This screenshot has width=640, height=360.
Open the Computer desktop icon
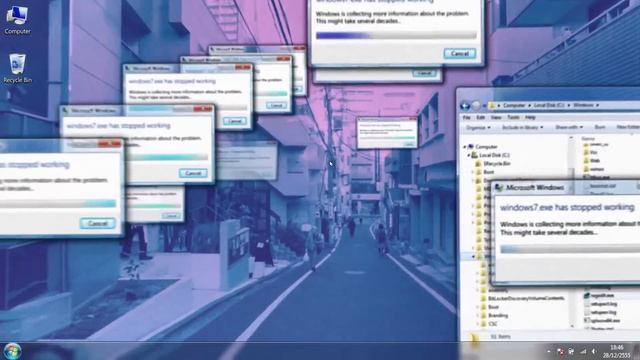(17, 20)
